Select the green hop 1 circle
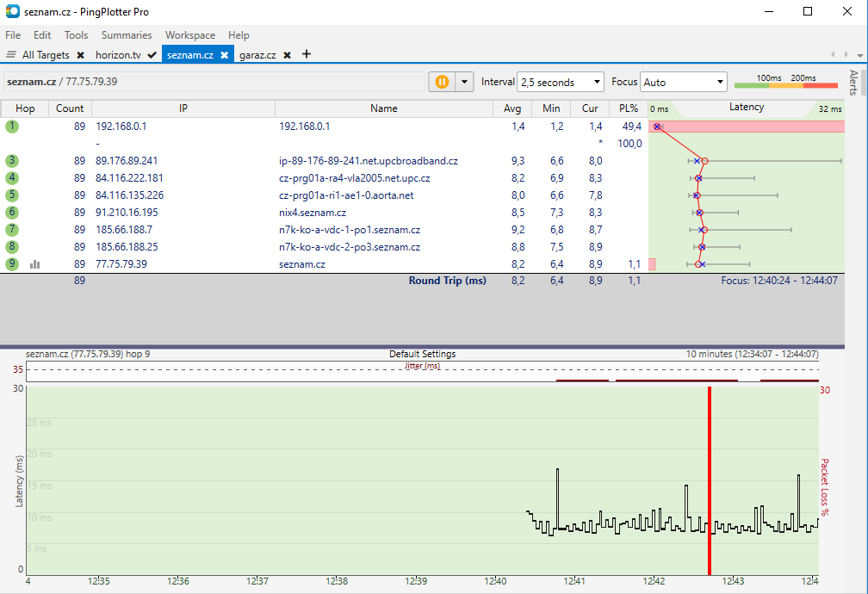Image resolution: width=868 pixels, height=594 pixels. pyautogui.click(x=11, y=127)
